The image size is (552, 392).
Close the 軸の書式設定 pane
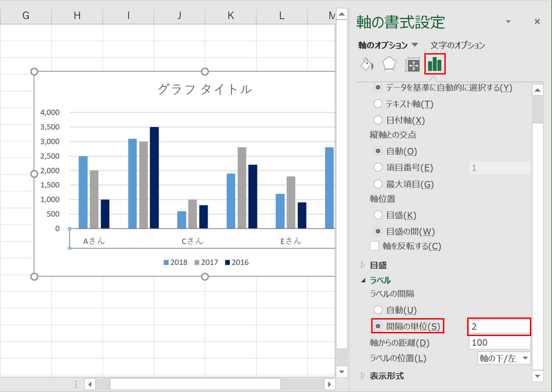click(537, 22)
